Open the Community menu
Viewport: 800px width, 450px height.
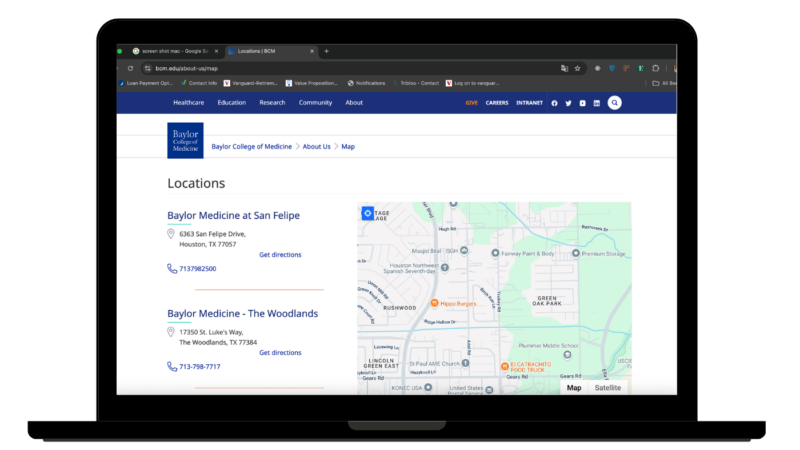pos(315,103)
